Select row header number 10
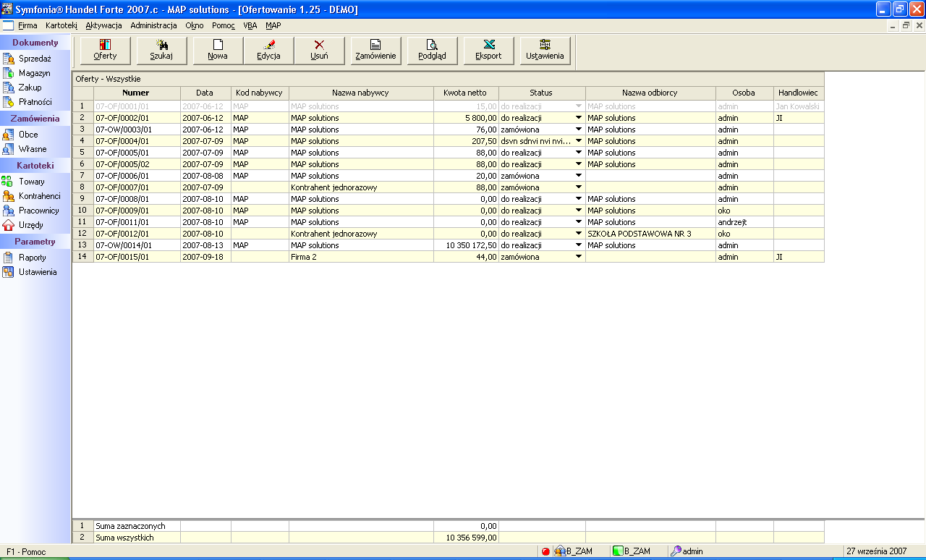Image resolution: width=926 pixels, height=560 pixels. (x=82, y=211)
